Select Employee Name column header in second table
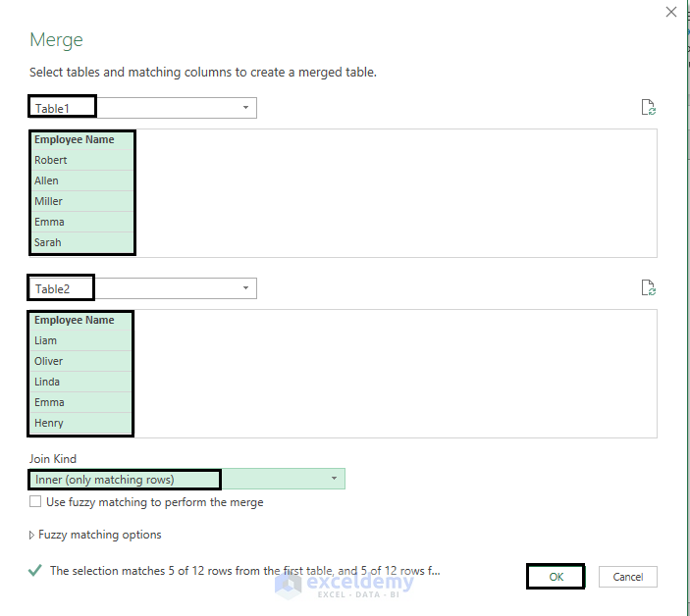690x616 pixels. coord(75,321)
